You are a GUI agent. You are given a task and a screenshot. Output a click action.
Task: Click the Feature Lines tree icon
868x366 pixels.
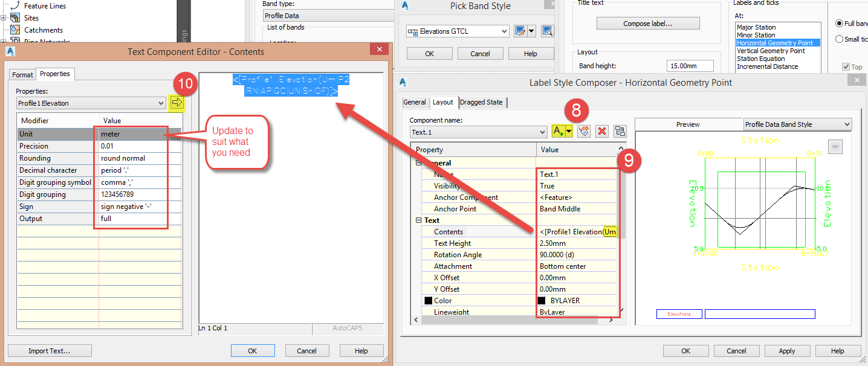(15, 5)
